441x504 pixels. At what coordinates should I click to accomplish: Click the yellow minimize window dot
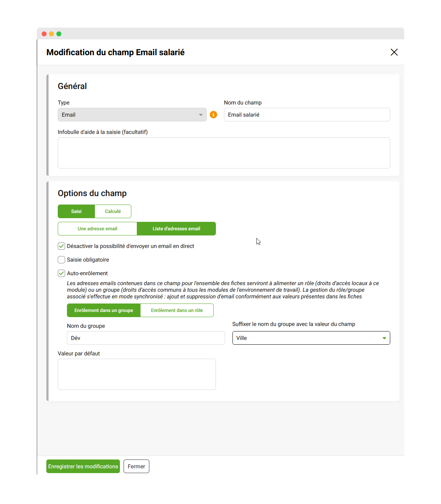coord(51,34)
